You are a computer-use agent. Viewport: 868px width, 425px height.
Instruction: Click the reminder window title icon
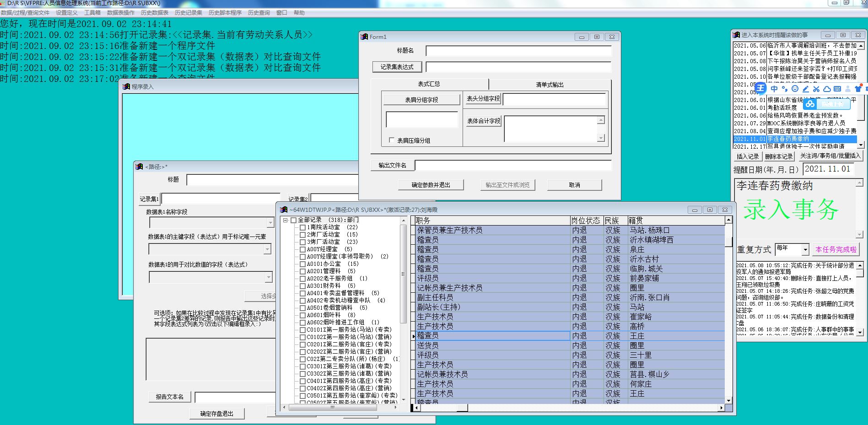[736, 35]
